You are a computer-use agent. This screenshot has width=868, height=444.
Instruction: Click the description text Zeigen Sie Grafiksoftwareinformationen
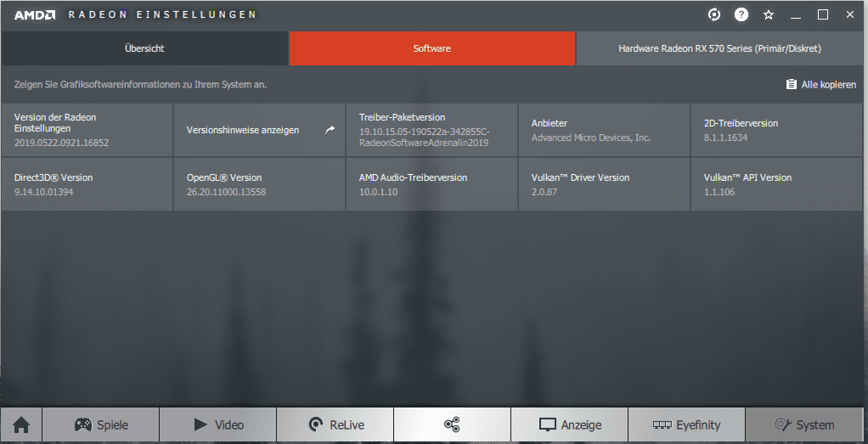[141, 85]
